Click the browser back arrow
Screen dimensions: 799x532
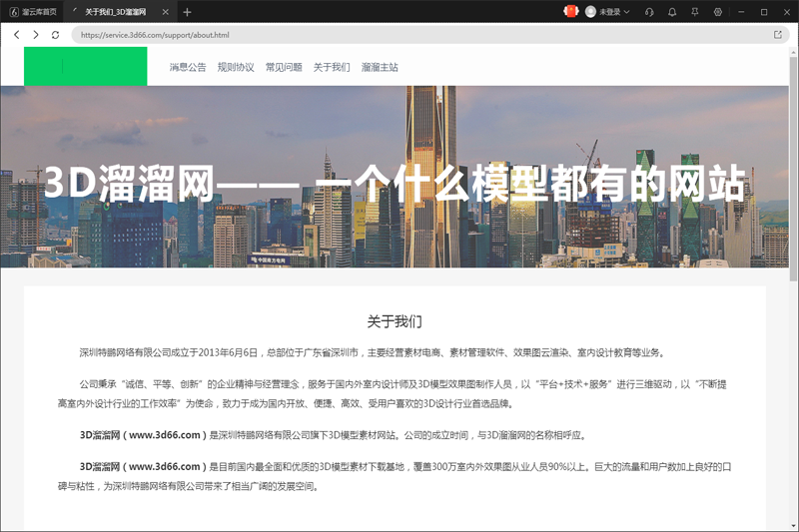17,34
